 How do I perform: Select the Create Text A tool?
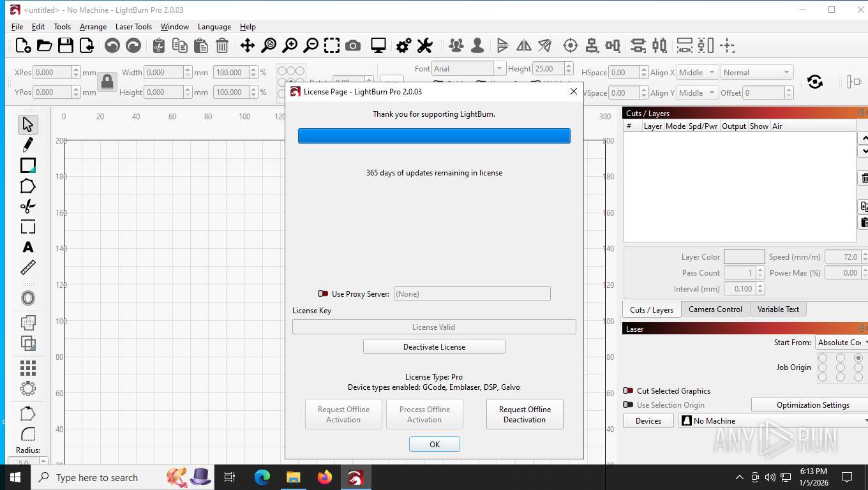(x=27, y=247)
